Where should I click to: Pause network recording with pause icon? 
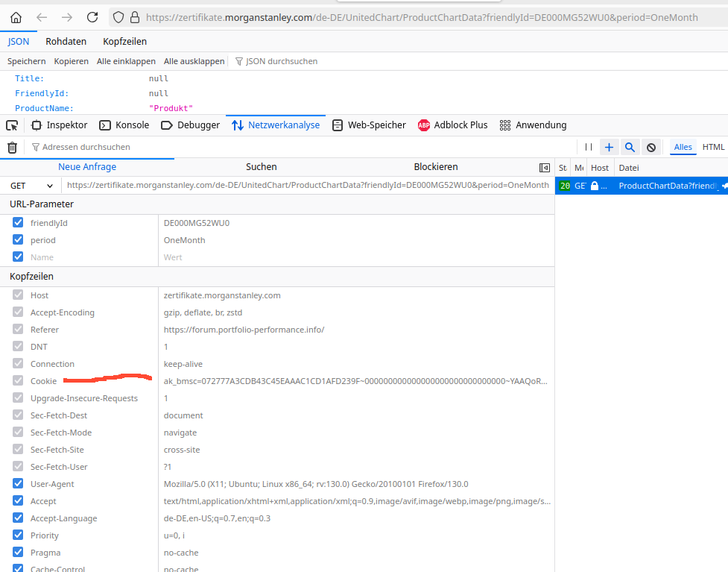tap(588, 148)
